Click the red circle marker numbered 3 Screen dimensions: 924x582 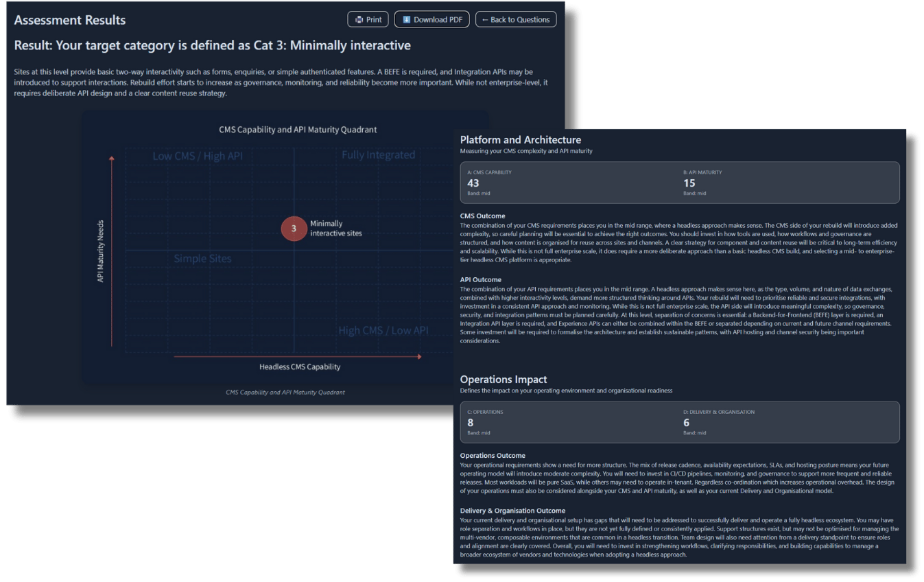pyautogui.click(x=294, y=229)
